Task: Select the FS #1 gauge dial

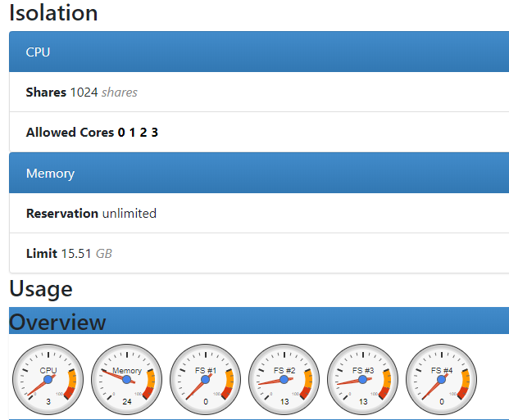Action: [x=206, y=379]
